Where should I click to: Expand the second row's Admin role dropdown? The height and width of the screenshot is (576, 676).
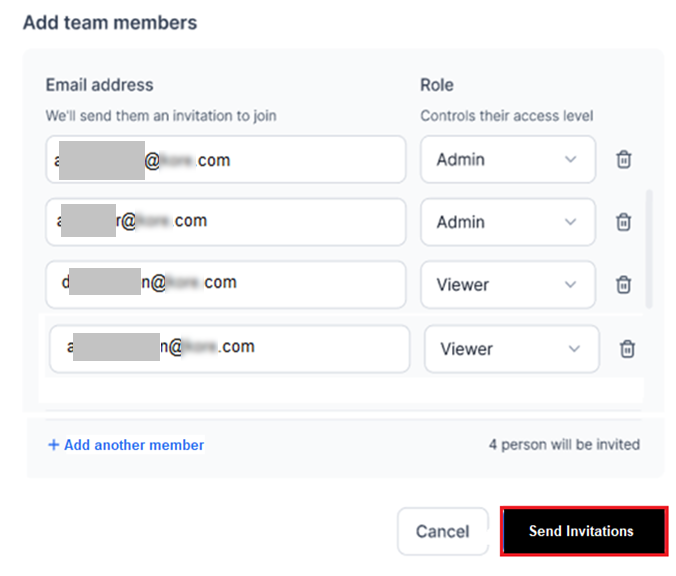click(507, 222)
